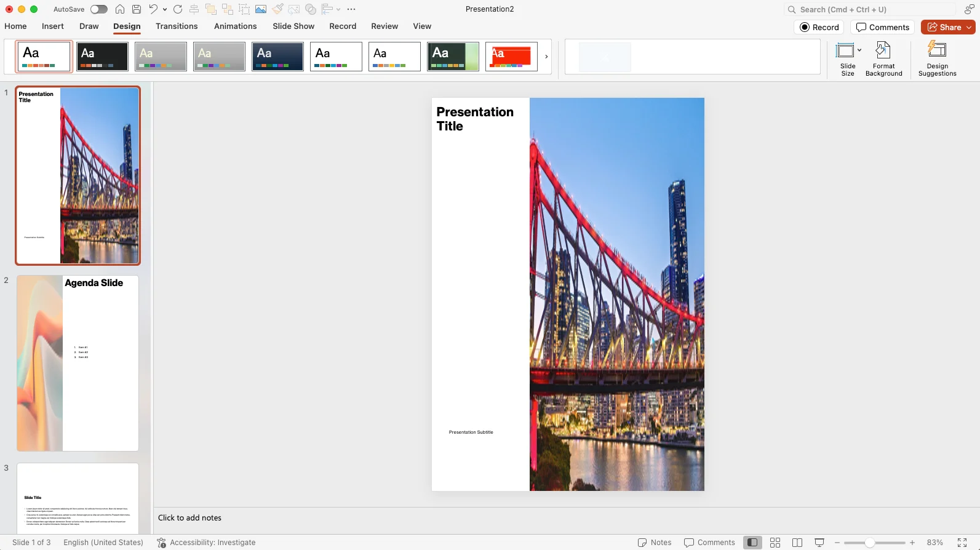
Task: Select the Agenda Slide thumbnail
Action: pos(78,363)
